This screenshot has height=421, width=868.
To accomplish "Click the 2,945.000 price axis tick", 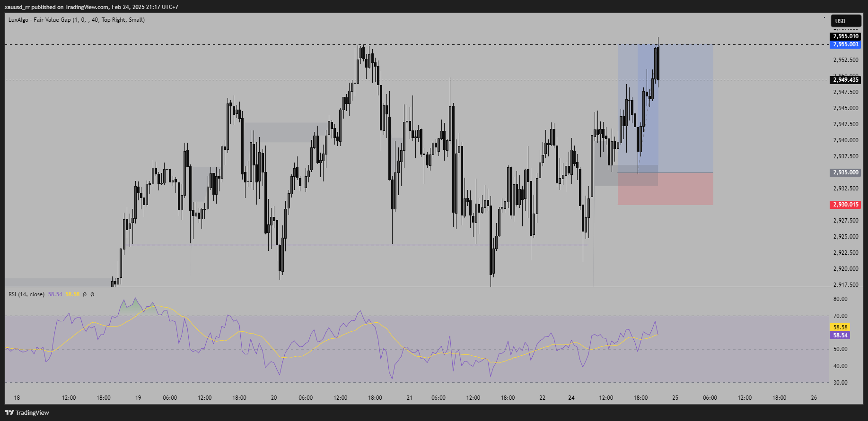I will tap(846, 108).
